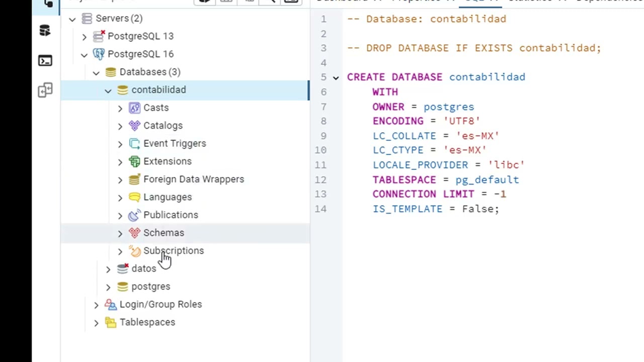Select the 'postgres' database label
This screenshot has height=362, width=644.
click(x=151, y=287)
